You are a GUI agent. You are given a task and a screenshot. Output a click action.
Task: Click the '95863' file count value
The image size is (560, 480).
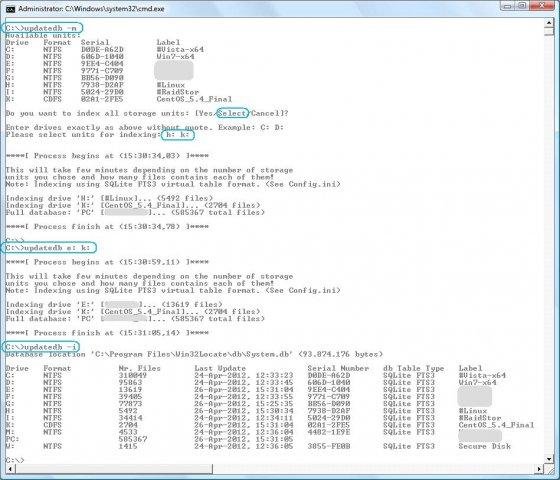point(130,382)
